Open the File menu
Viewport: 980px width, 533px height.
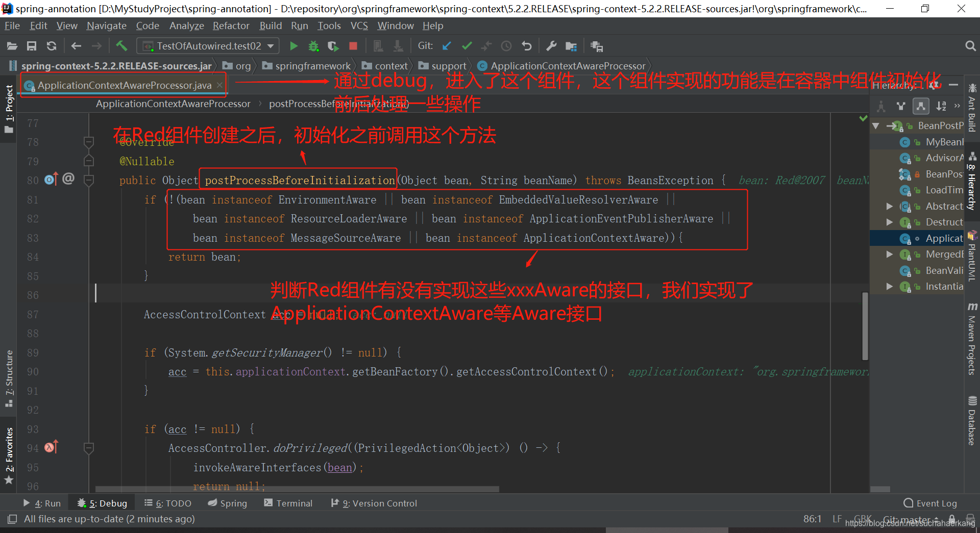pyautogui.click(x=12, y=26)
